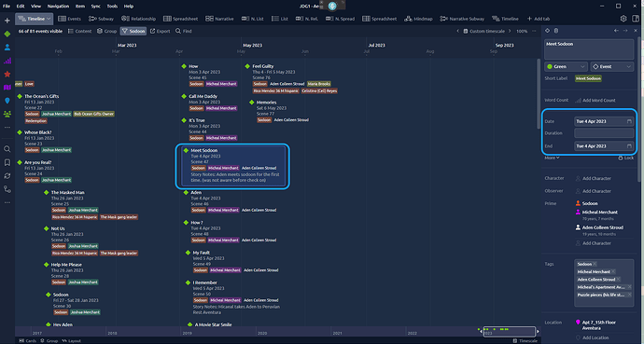The height and width of the screenshot is (344, 644).
Task: Open the blue location pin icon in sidebar
Action: tap(7, 101)
